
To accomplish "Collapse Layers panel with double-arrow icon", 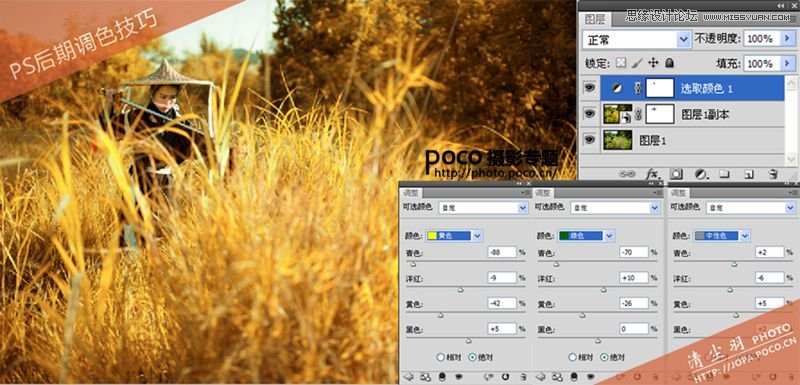I will coord(781,6).
